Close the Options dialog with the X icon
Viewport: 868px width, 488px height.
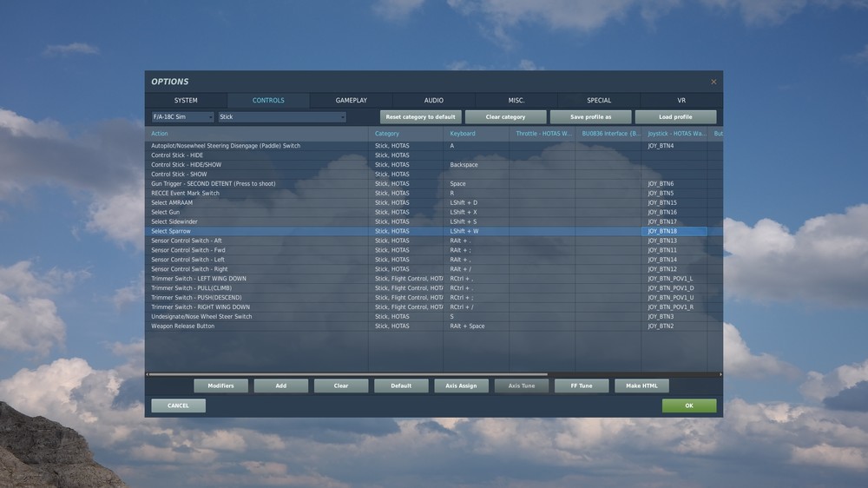pos(713,82)
